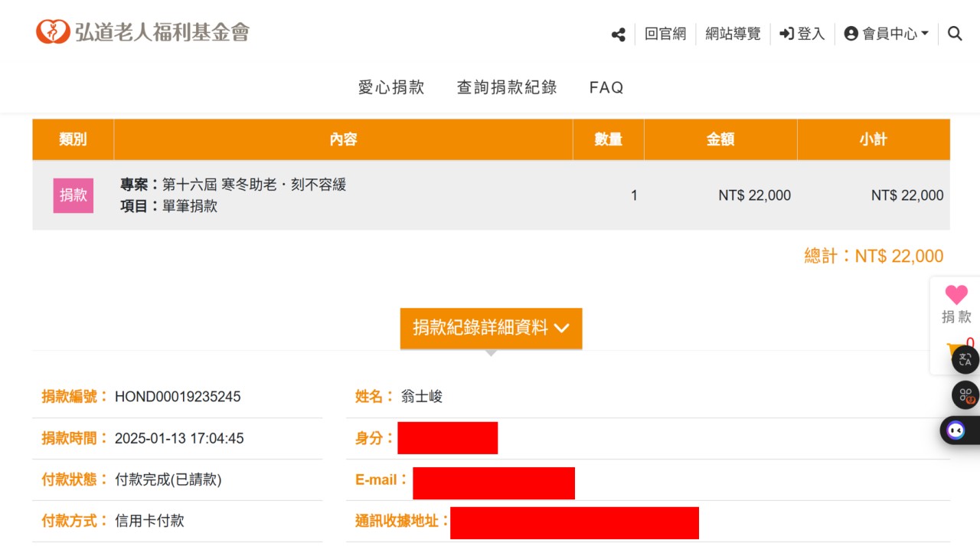980x550 pixels.
Task: Click the pink 捐款 category label
Action: (x=73, y=195)
